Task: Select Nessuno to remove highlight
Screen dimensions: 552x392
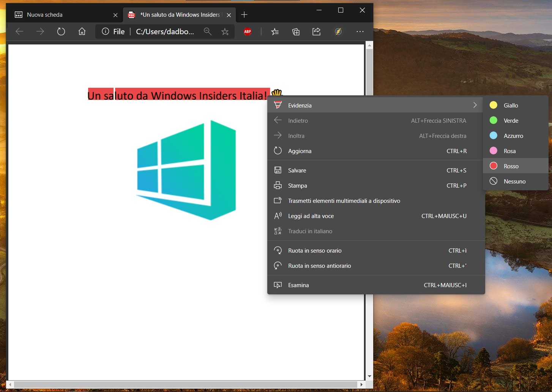Action: click(516, 181)
